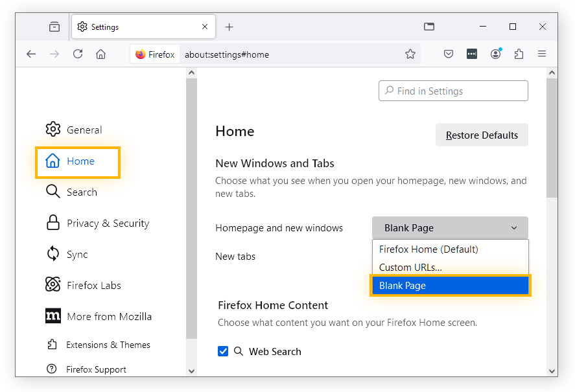Open Extensions & Themes from the sidebar
Viewport: 575px width, 392px height.
(x=108, y=344)
